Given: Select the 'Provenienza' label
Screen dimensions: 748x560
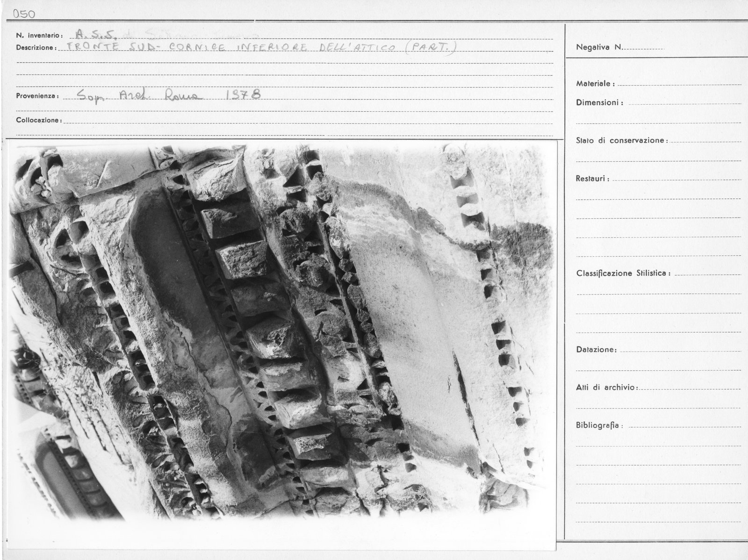Looking at the screenshot, I should click(x=37, y=96).
